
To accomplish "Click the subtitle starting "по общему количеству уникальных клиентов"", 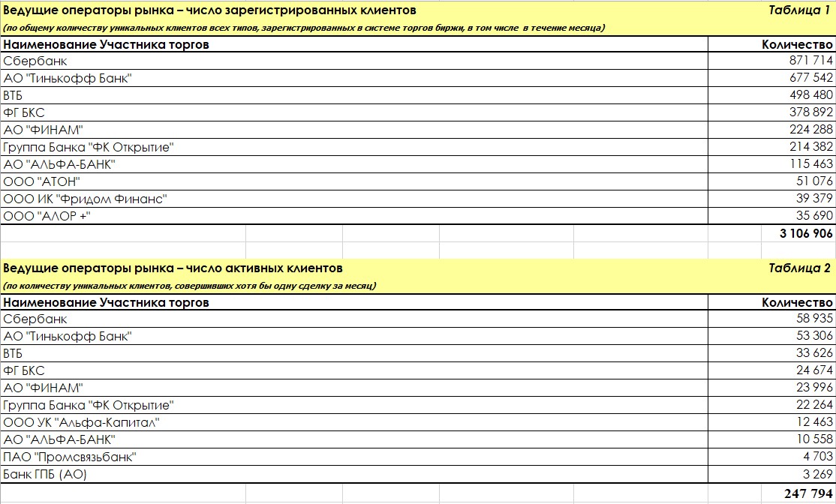I will 304,28.
